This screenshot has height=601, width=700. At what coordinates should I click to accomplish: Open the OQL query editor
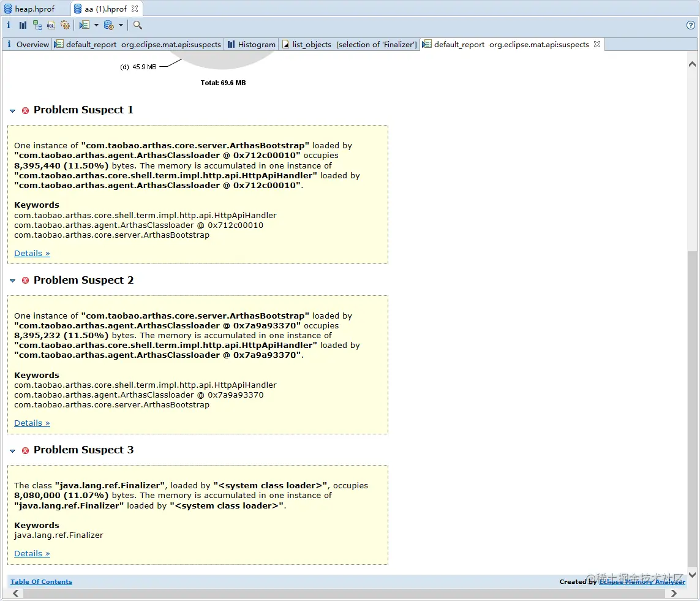tap(51, 25)
